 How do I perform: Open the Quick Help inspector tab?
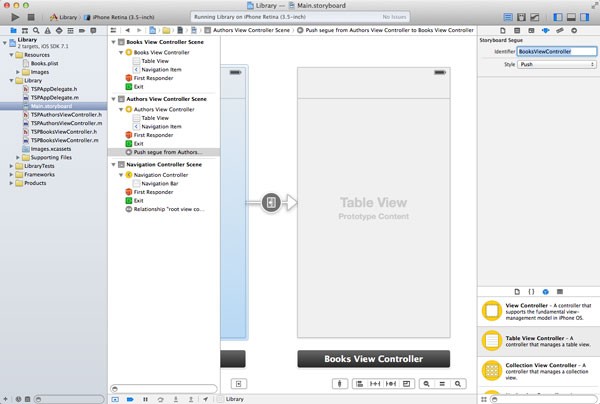pyautogui.click(x=517, y=31)
